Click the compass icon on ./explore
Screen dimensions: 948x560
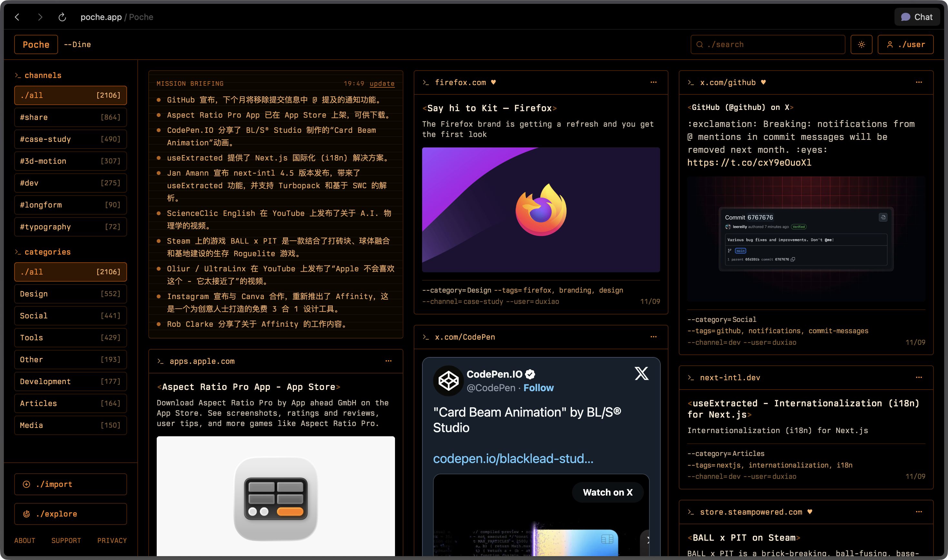coord(26,514)
